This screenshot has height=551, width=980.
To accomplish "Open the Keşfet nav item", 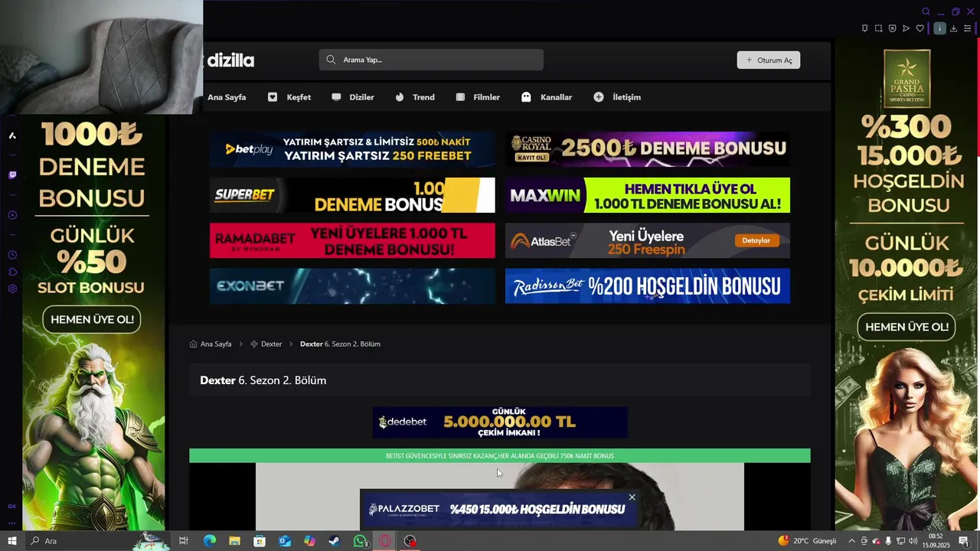I will (289, 97).
